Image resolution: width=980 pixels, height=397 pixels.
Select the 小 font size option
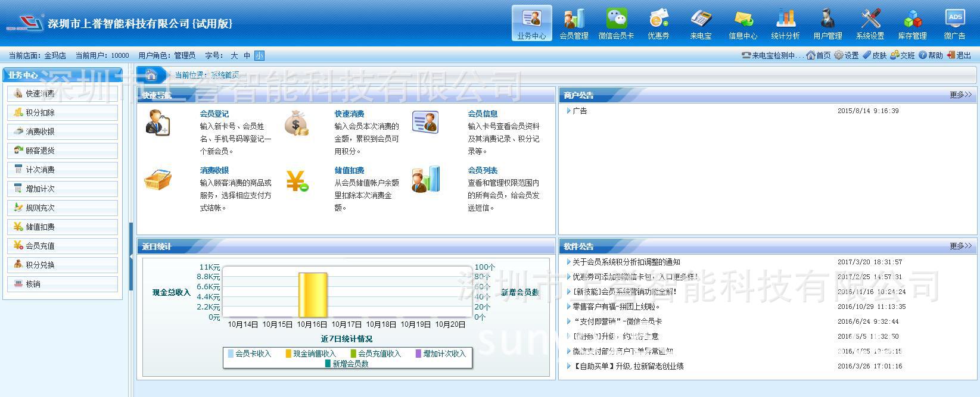pyautogui.click(x=259, y=55)
